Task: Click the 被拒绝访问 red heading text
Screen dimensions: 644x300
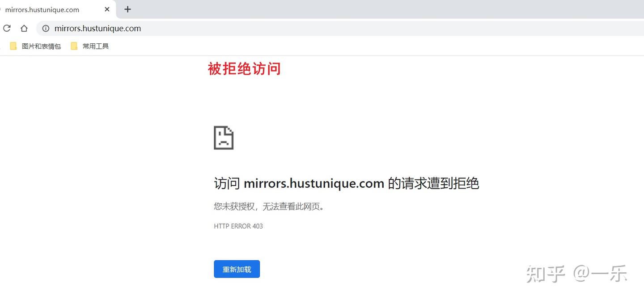Action: 244,68
